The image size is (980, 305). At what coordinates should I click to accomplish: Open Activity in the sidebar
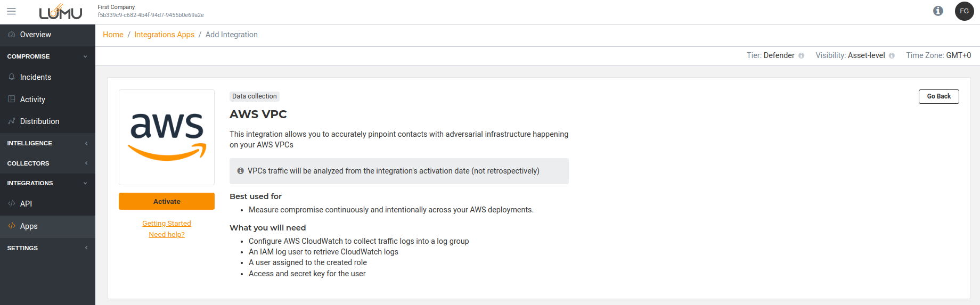[x=32, y=100]
